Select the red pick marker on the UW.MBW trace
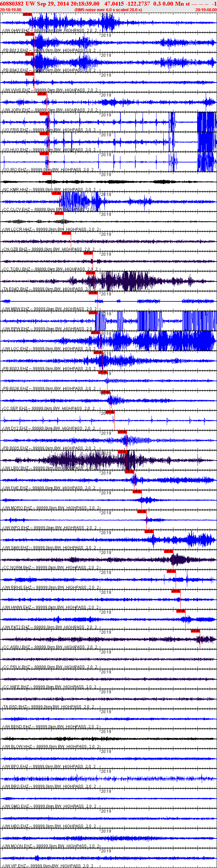 point(93,293)
